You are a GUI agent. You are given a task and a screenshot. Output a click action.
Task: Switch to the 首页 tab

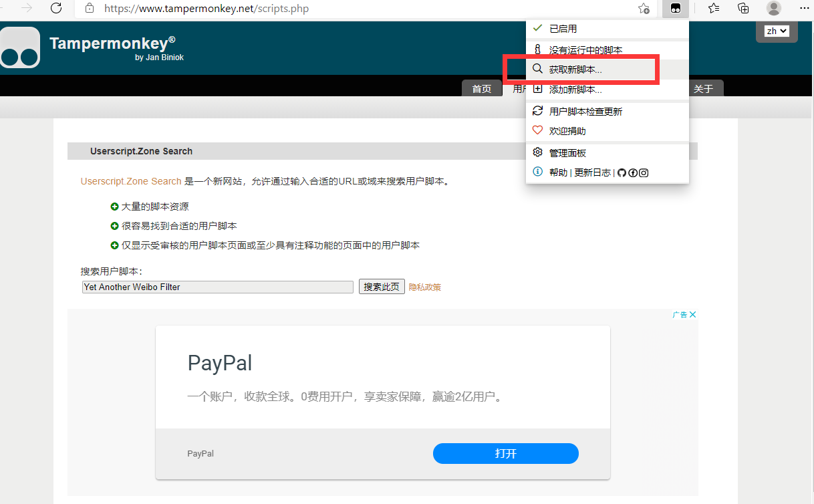[482, 89]
